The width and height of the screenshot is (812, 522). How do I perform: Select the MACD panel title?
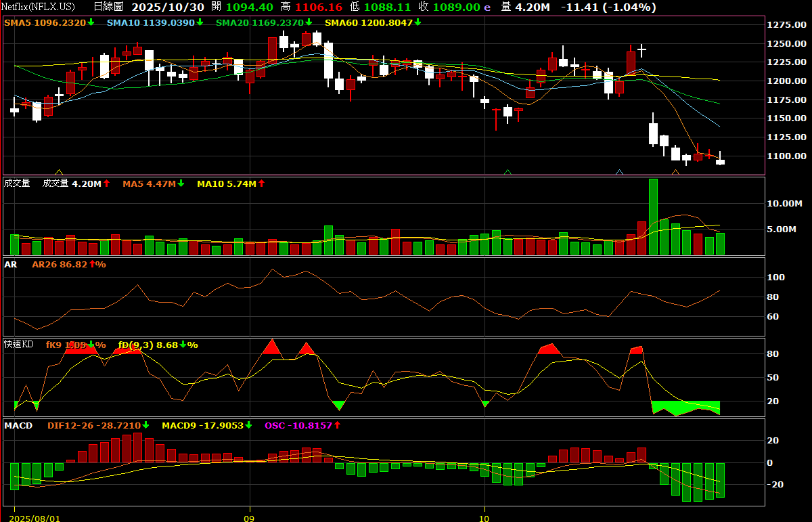18,425
